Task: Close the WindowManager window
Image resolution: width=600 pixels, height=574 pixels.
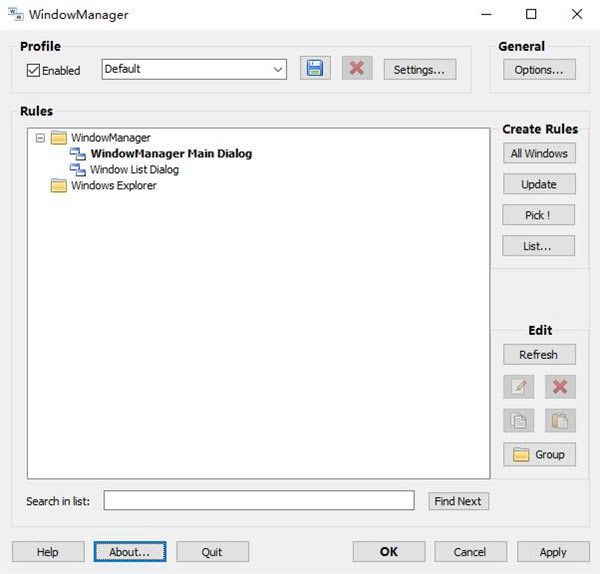Action: pos(577,15)
